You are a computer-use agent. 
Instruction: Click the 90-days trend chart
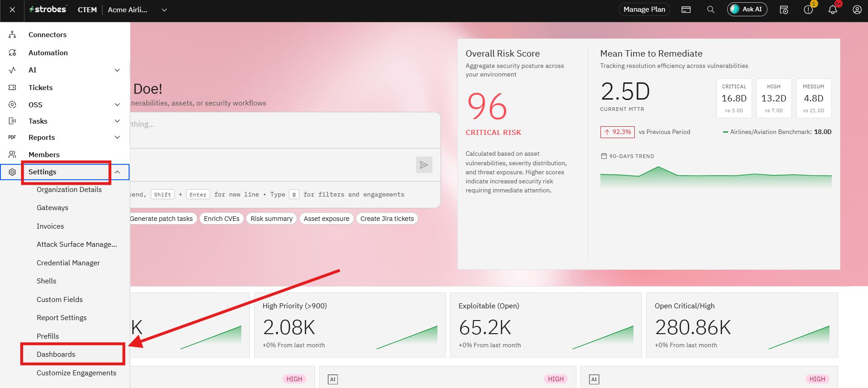[716, 177]
